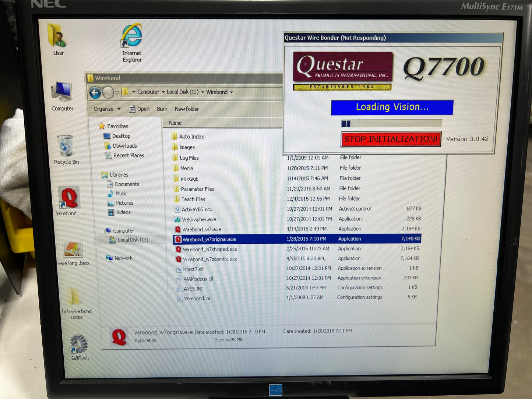
Task: Select the Wirebond_w7shipped.exe application icon
Action: pos(179,249)
